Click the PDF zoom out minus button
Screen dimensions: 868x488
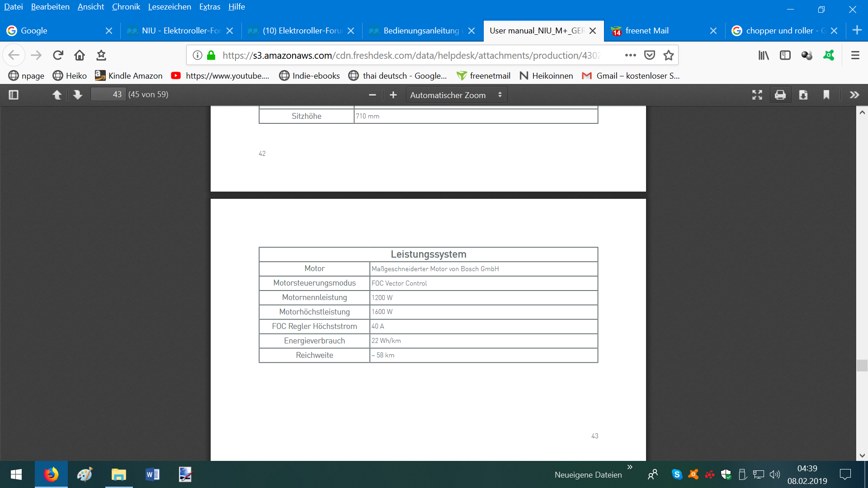pyautogui.click(x=373, y=95)
